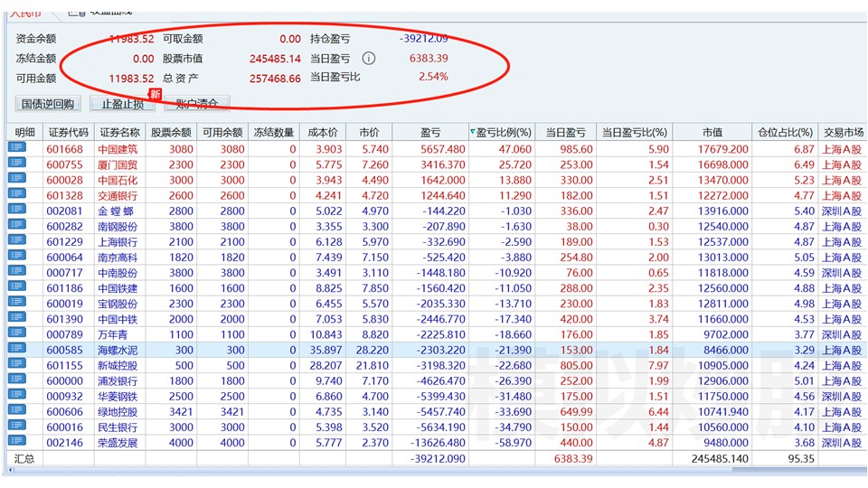Click detail icon for 海螺水泥 row
Viewport: 868px width, 488px height.
pos(16,349)
